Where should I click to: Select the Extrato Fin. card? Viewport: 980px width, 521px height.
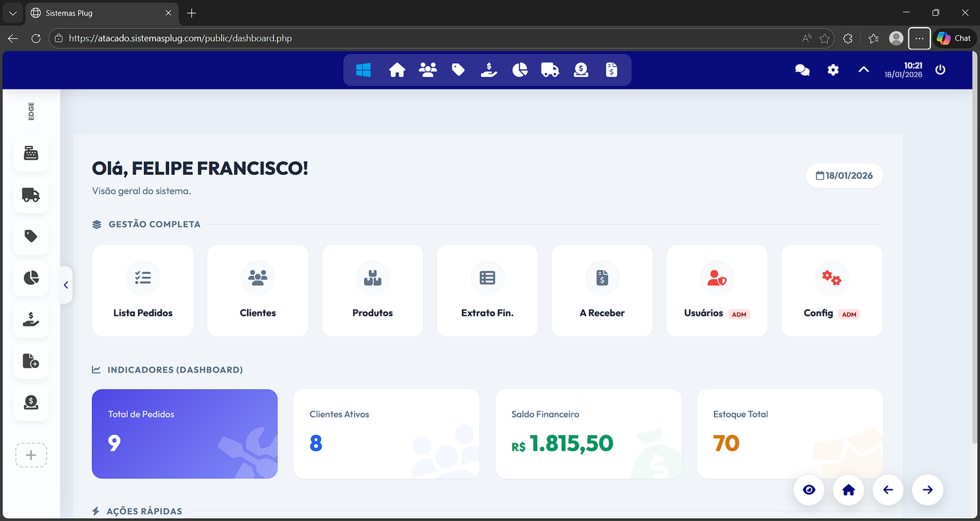tap(487, 291)
